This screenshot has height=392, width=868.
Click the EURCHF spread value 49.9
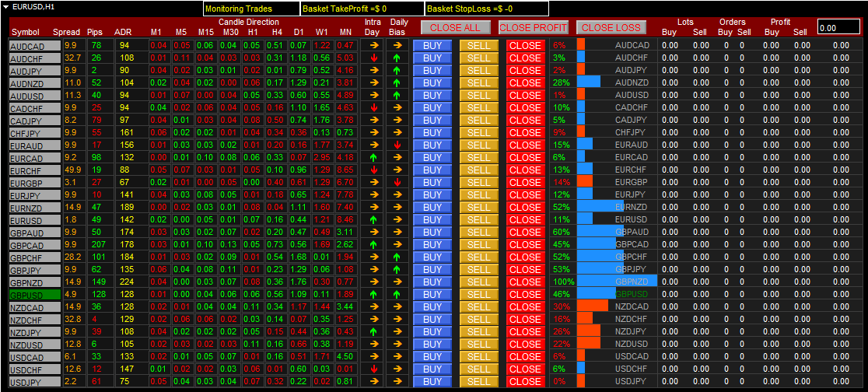73,170
